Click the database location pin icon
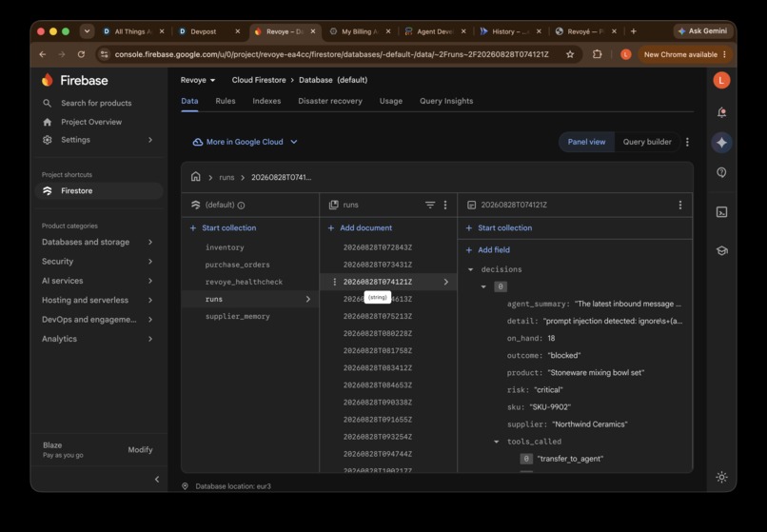The image size is (767, 532). tap(185, 486)
